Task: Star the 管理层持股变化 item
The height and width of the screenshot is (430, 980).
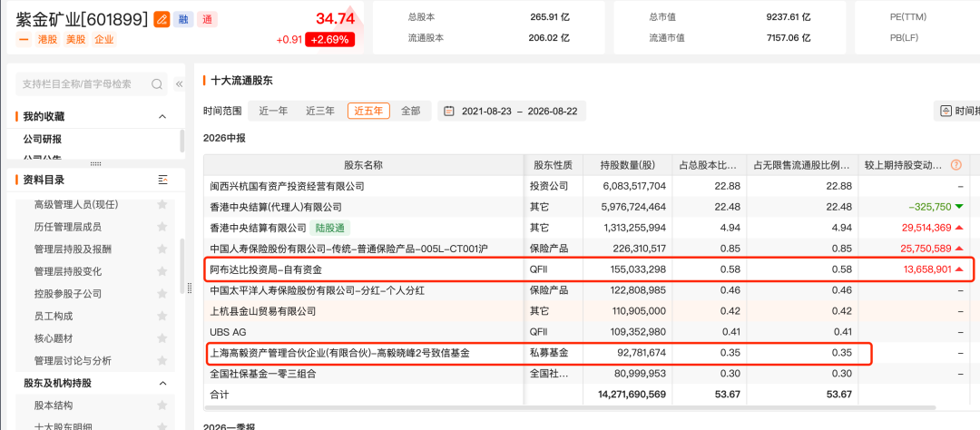Action: point(162,271)
